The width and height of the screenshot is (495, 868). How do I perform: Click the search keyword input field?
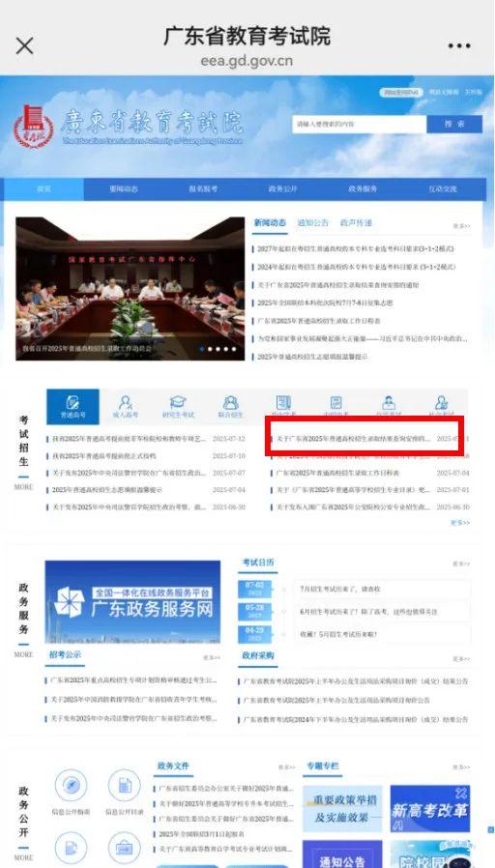click(x=359, y=124)
